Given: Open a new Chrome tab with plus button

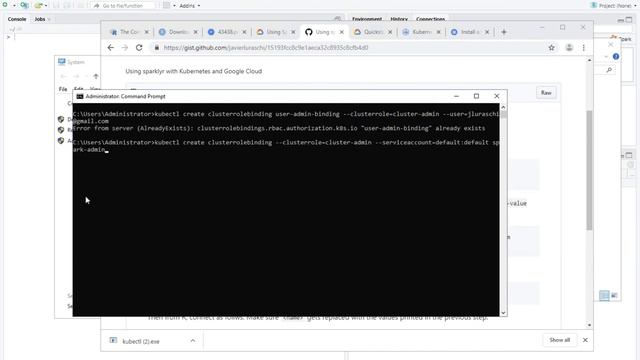Looking at the screenshot, I should (x=504, y=32).
